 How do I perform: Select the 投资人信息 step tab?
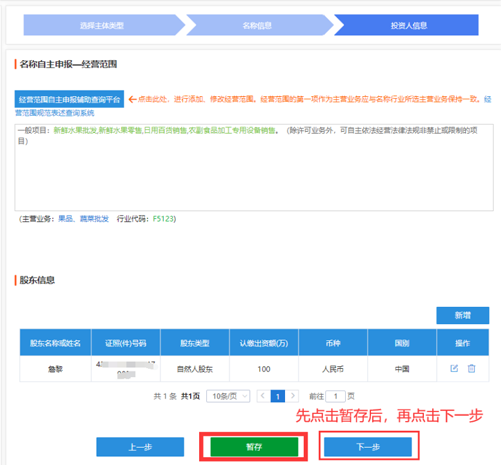point(409,25)
